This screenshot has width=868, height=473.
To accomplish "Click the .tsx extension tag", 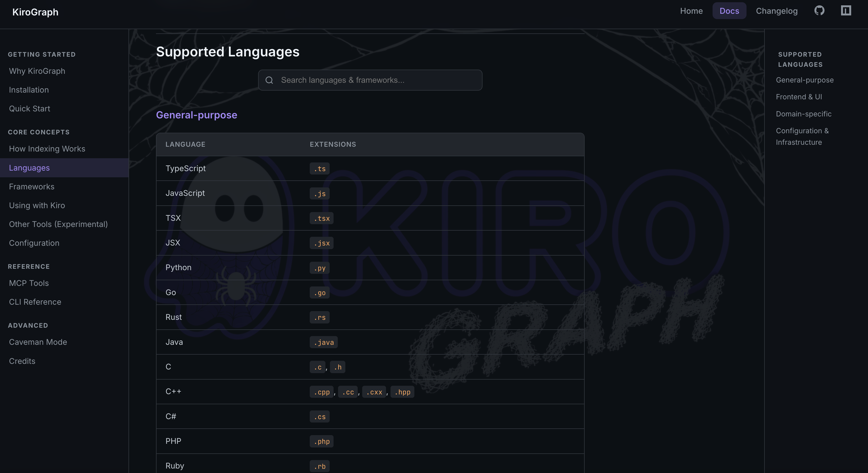I will (x=322, y=218).
